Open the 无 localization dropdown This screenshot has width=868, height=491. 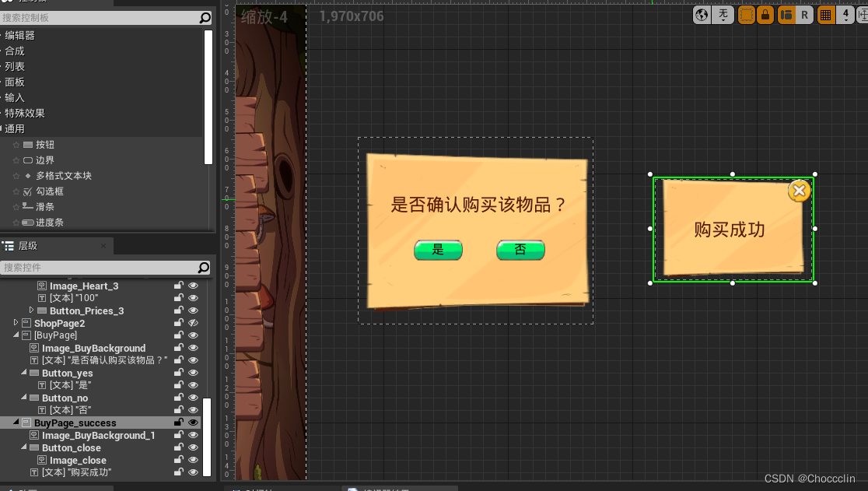[x=723, y=15]
